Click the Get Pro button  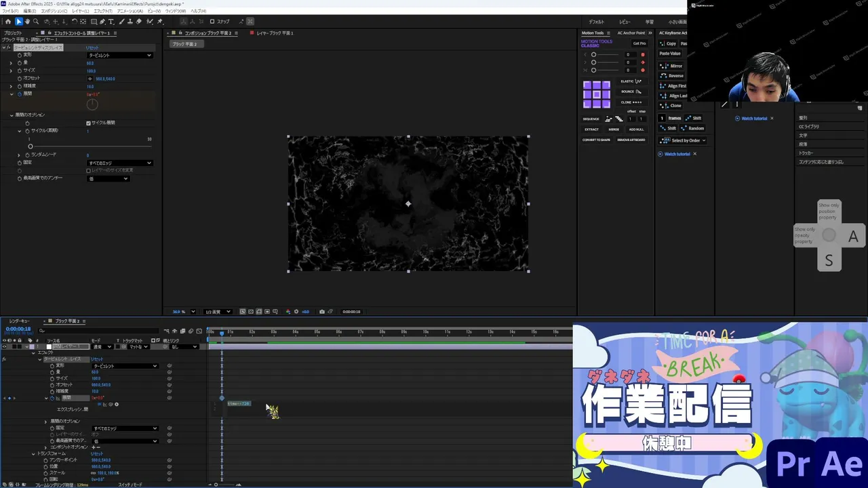tap(639, 43)
